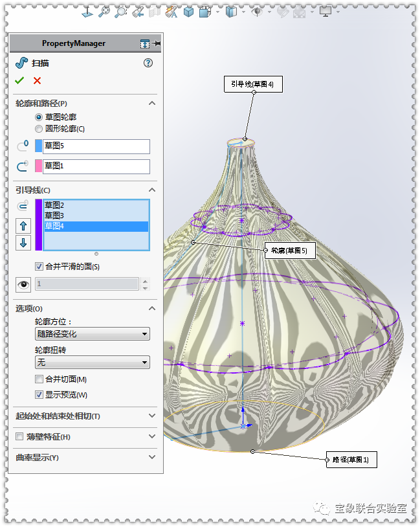The width and height of the screenshot is (420, 527).
Task: Collapse the 选项 section
Action: pos(152,308)
